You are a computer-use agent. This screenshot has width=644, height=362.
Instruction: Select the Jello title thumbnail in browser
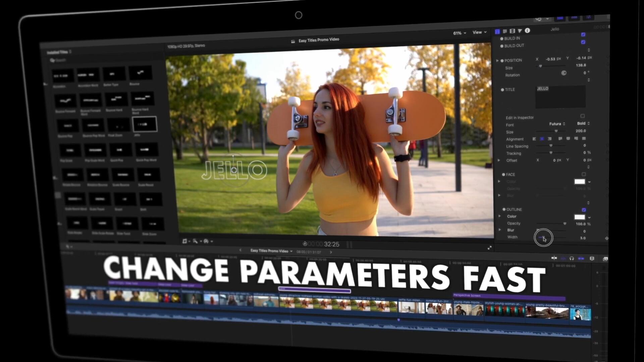[145, 124]
